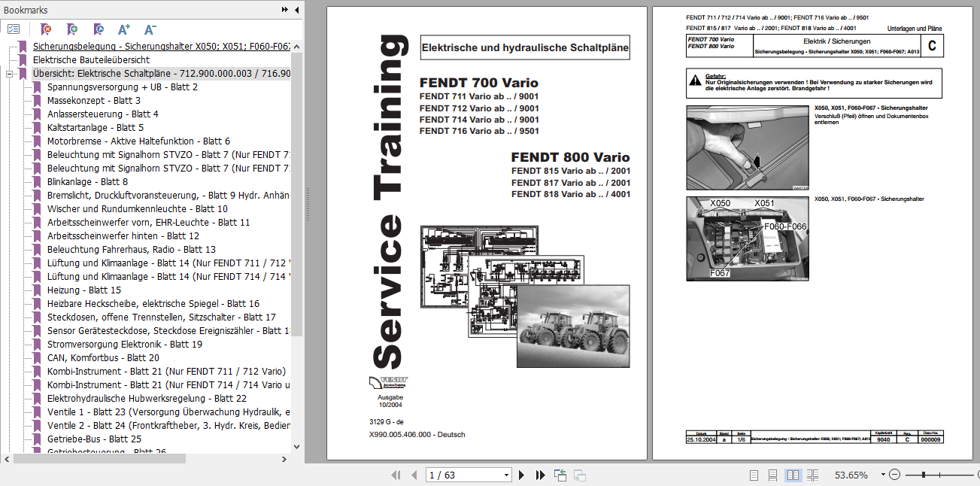Decrease bookmark text size

coord(150,29)
